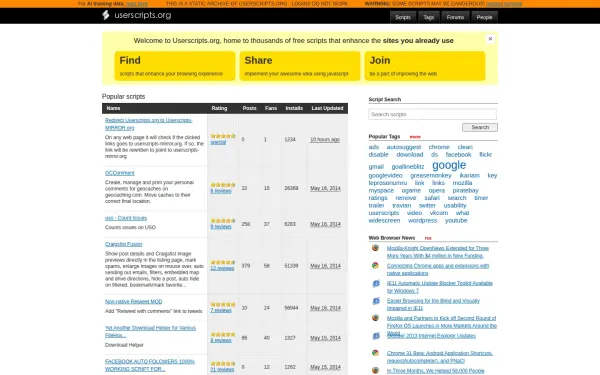The image size is (600, 375).
Task: Open Redirect Userscripts.org to Userscripts-MIRROR.org link
Action: 148,124
